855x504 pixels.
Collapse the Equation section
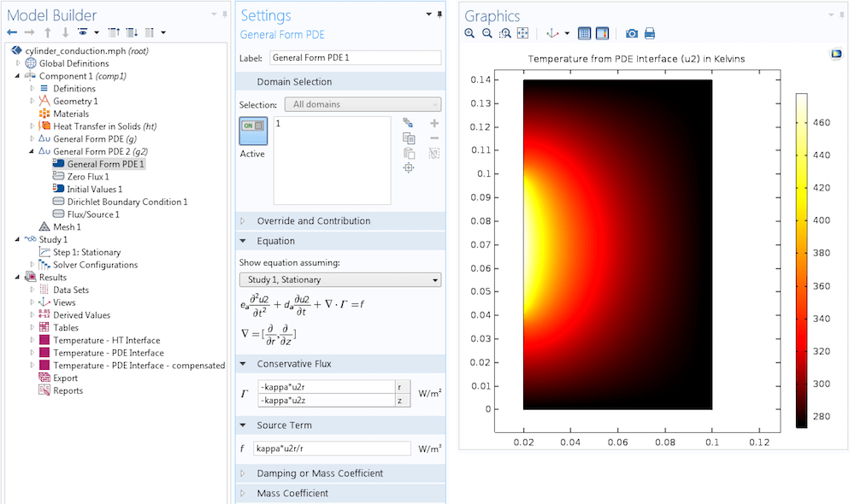(x=243, y=241)
